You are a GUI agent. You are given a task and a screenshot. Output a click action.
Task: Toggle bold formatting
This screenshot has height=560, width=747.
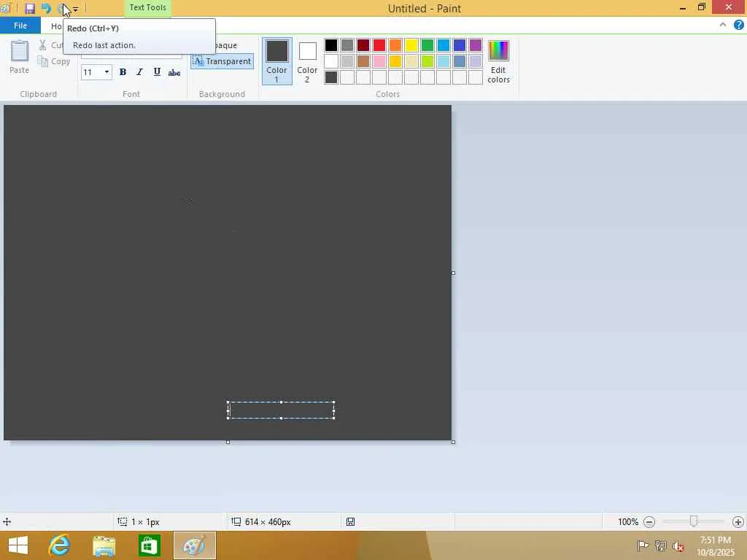(x=123, y=72)
